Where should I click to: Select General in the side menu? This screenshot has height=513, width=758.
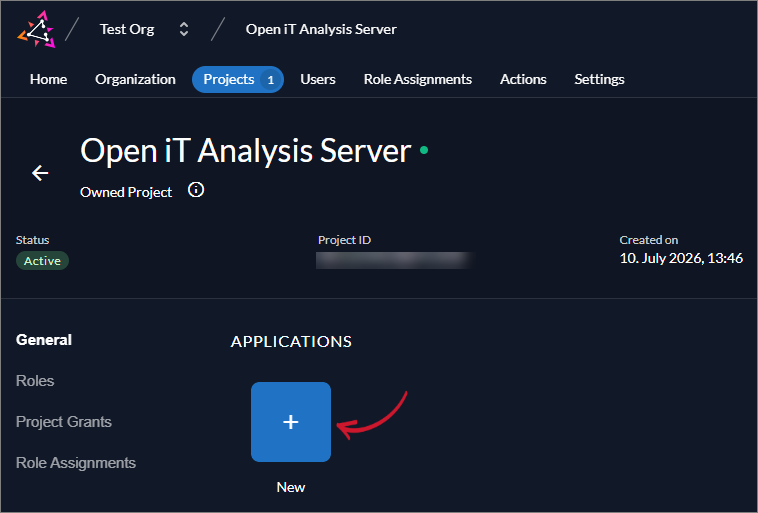pyautogui.click(x=44, y=340)
